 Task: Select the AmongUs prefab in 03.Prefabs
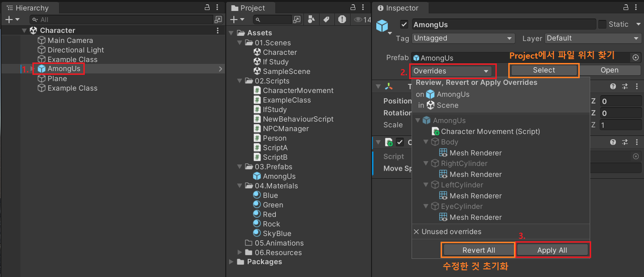pyautogui.click(x=274, y=176)
